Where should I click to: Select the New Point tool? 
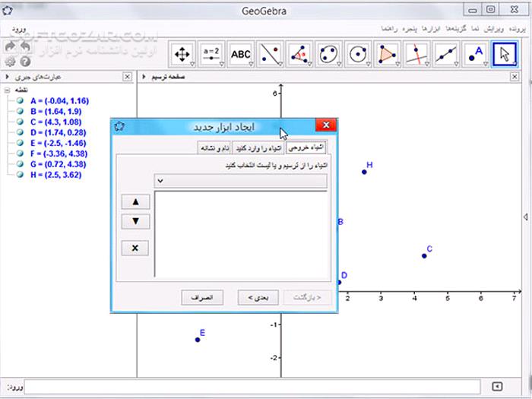[x=475, y=54]
